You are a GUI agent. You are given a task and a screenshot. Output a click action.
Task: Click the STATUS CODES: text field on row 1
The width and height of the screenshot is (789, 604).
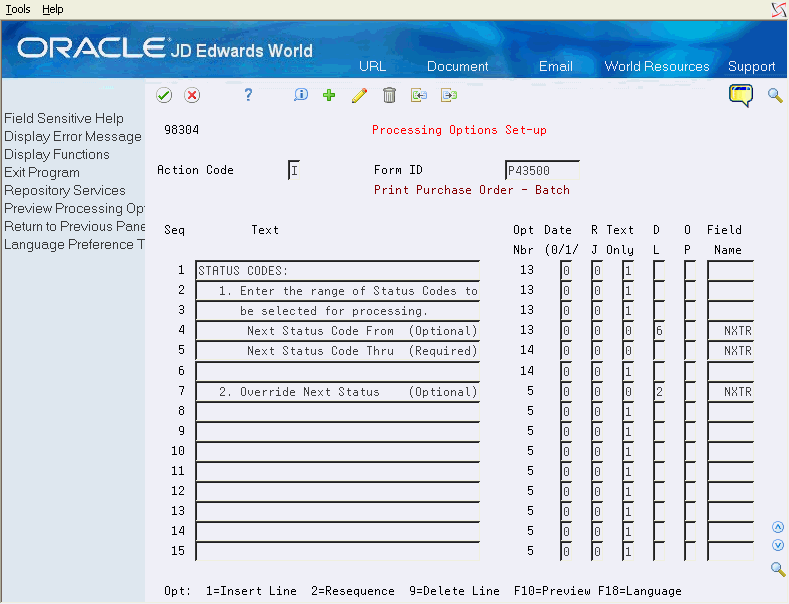338,270
